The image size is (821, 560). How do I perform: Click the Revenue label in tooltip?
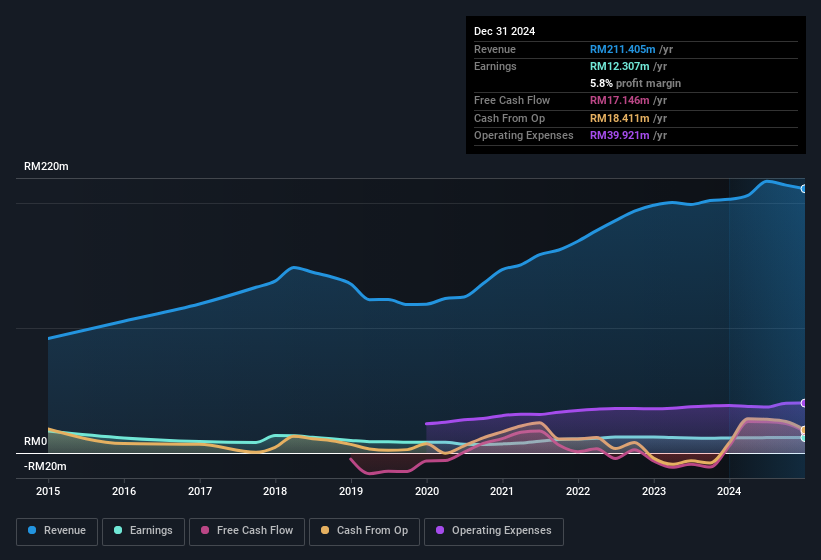click(495, 49)
